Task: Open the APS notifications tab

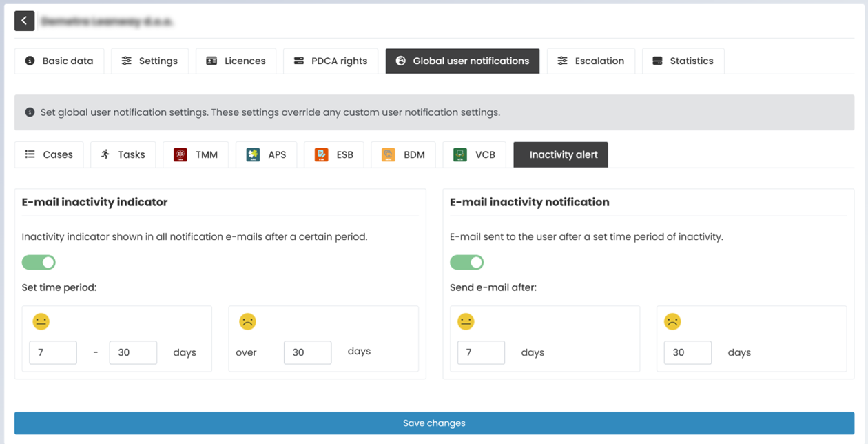Action: (x=266, y=154)
